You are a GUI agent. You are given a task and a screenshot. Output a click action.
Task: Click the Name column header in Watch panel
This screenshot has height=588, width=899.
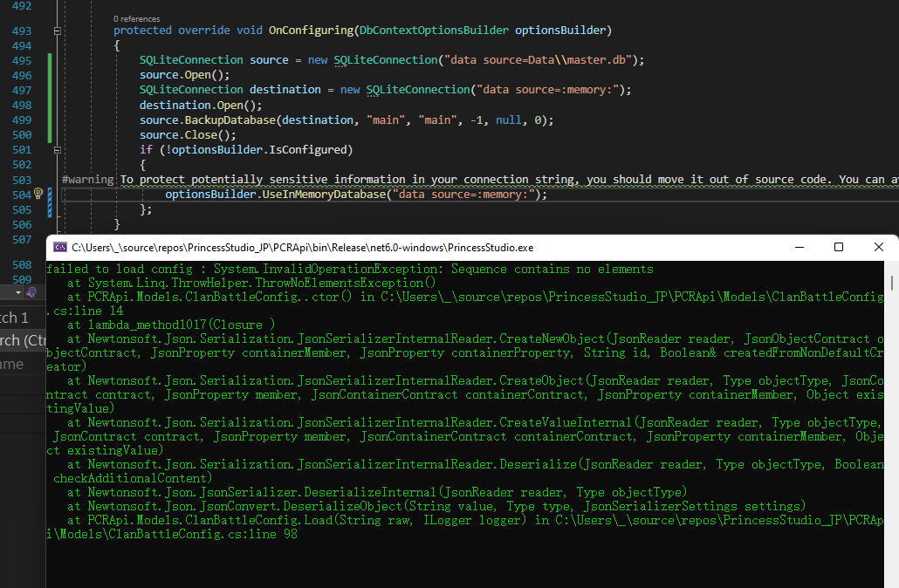click(12, 365)
